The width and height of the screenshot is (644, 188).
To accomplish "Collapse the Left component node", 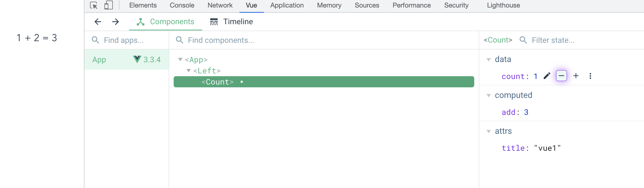I will [189, 71].
